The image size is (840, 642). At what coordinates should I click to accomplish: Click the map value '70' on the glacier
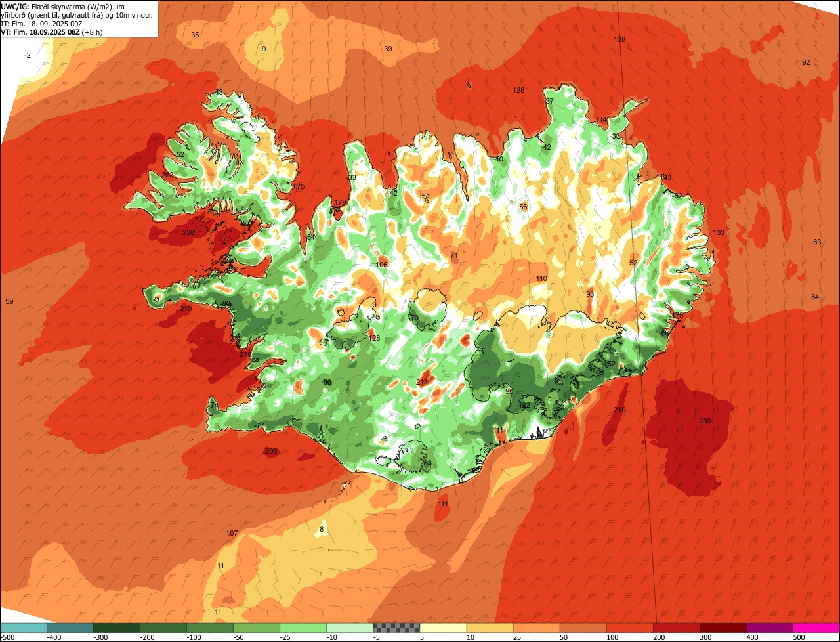(413, 318)
